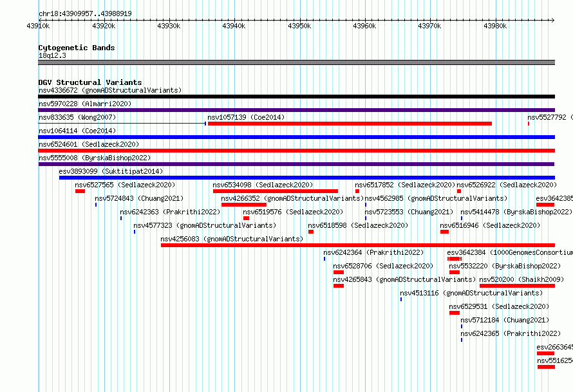This screenshot has height=392, width=573.
Task: Click the purple bar under nsv5970228 (Almarri2020)
Action: click(x=296, y=110)
